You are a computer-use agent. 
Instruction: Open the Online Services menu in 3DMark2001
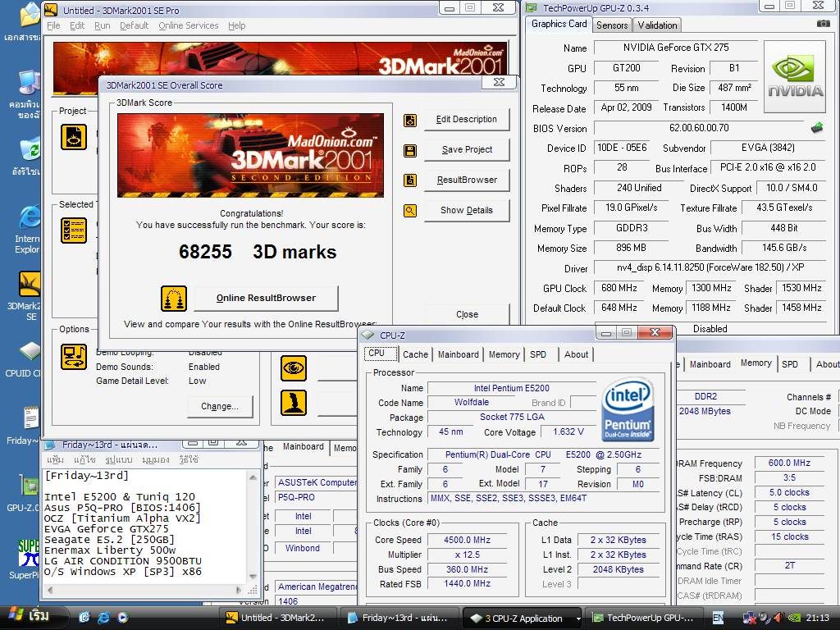point(189,25)
